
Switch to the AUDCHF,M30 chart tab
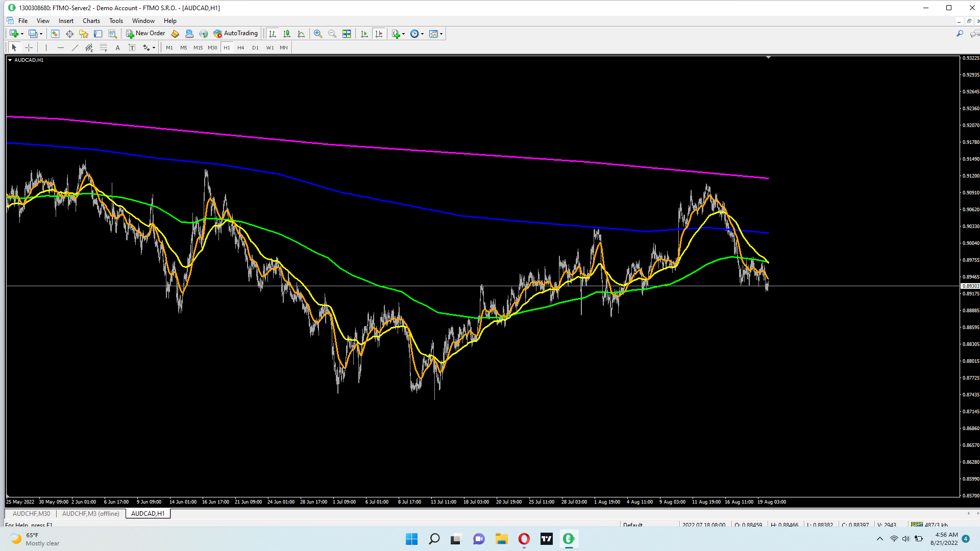pos(31,514)
